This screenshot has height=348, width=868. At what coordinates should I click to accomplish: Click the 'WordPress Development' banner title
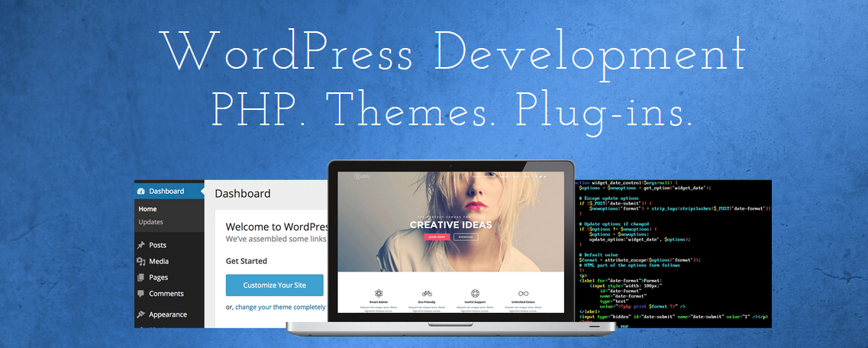(452, 54)
